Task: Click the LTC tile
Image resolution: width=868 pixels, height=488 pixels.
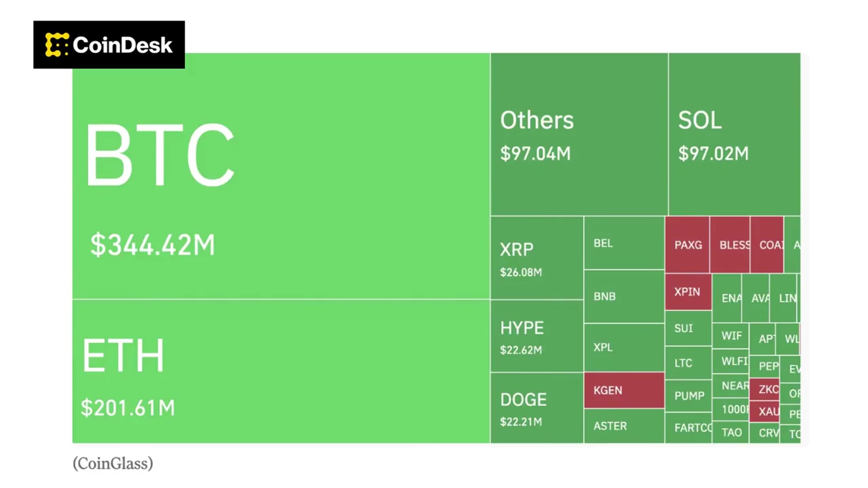Action: point(688,363)
